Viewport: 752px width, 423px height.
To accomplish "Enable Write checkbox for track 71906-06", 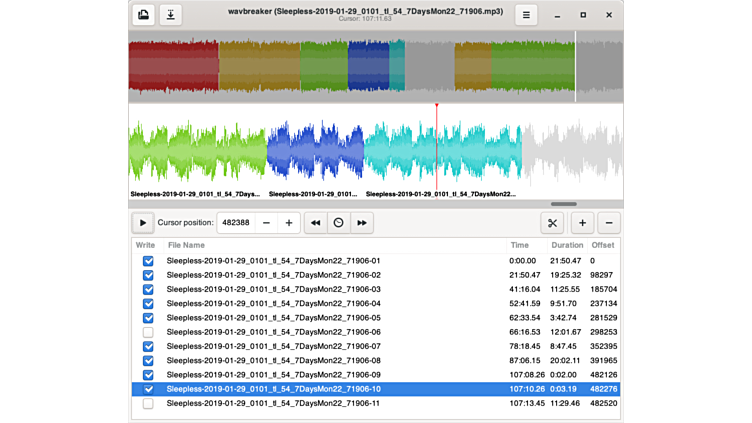I will (x=148, y=332).
